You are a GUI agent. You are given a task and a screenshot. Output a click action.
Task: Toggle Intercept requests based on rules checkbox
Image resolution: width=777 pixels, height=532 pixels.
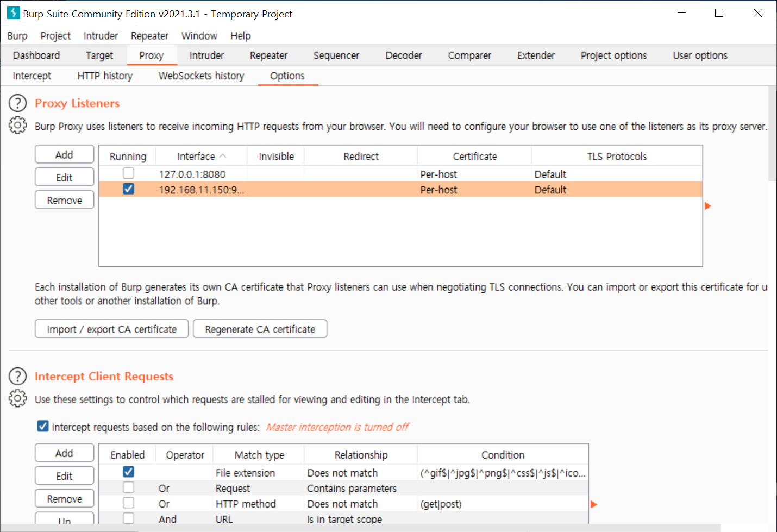[43, 426]
